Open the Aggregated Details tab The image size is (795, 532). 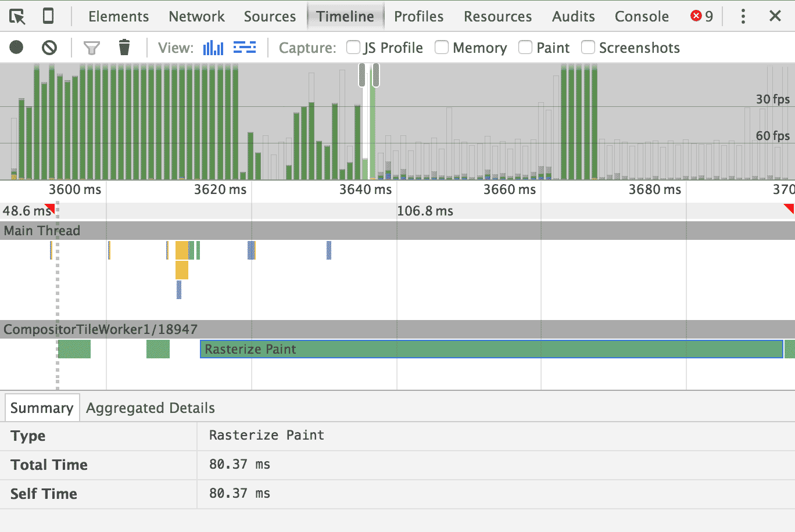click(x=151, y=408)
